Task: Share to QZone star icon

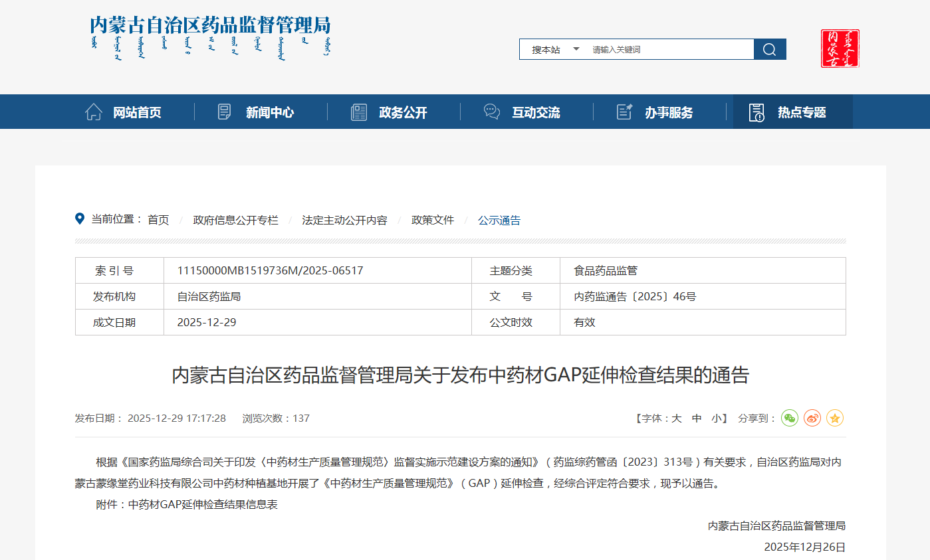Action: (x=835, y=418)
